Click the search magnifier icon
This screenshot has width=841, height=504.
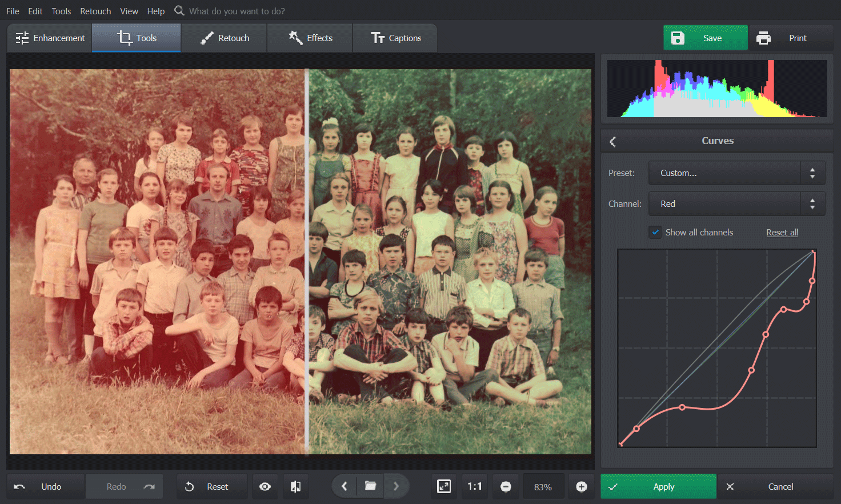click(179, 11)
